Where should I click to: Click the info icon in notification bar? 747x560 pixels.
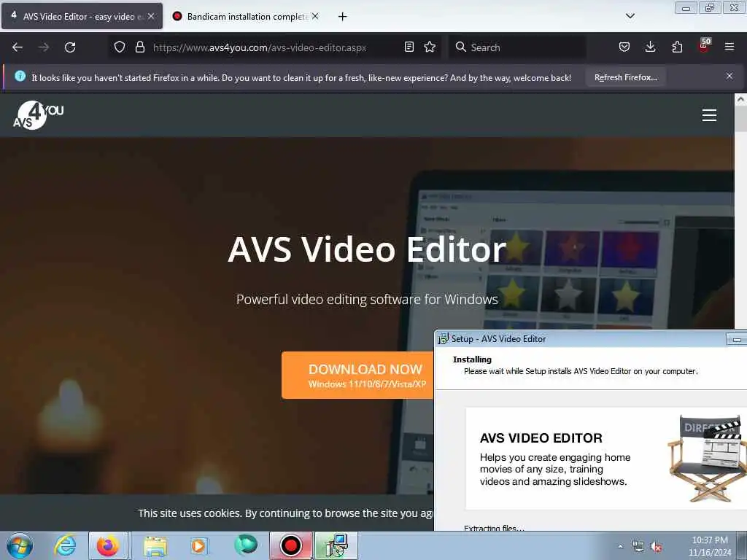pyautogui.click(x=20, y=76)
